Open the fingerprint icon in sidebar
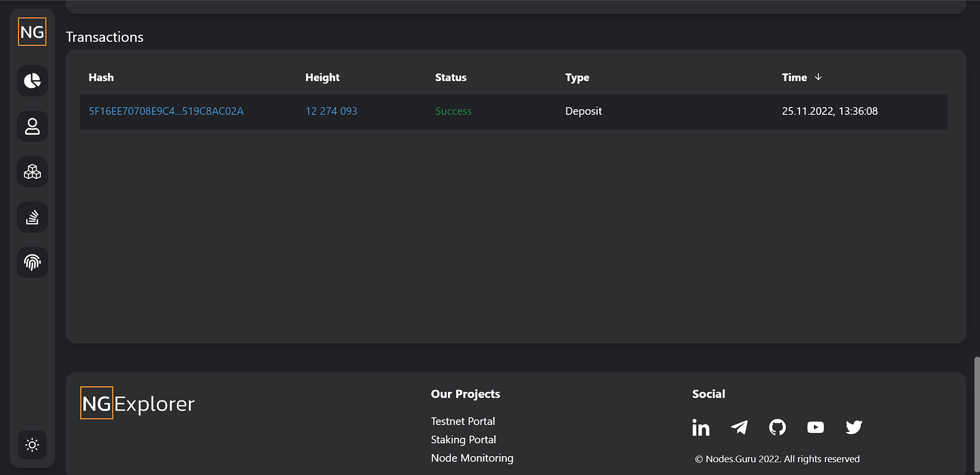Screen dimensions: 980x475 tap(32, 262)
